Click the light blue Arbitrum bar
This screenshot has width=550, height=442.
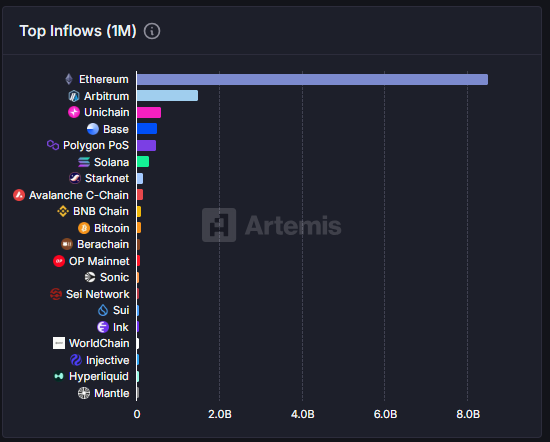(x=167, y=95)
